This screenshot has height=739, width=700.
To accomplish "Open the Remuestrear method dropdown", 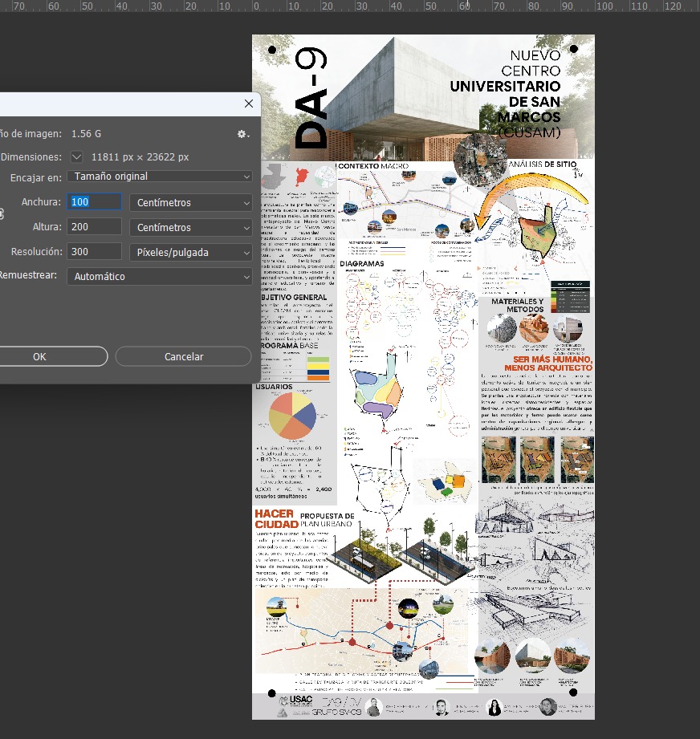I will [160, 277].
